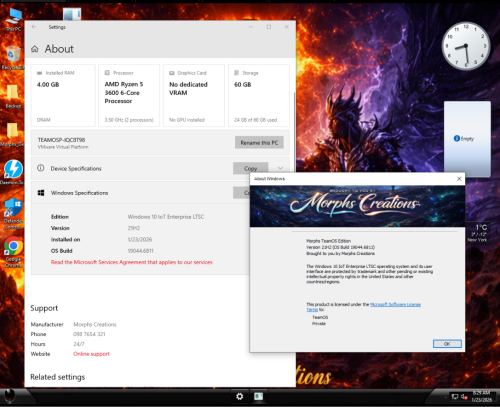Click the Settings window scrollbar
Image resolution: width=500 pixels, height=407 pixels.
[294, 133]
